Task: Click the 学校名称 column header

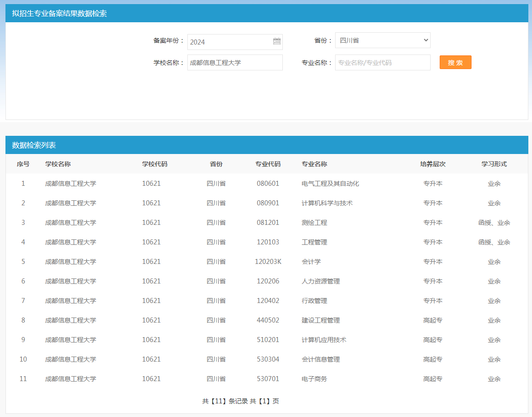Action: tap(58, 164)
